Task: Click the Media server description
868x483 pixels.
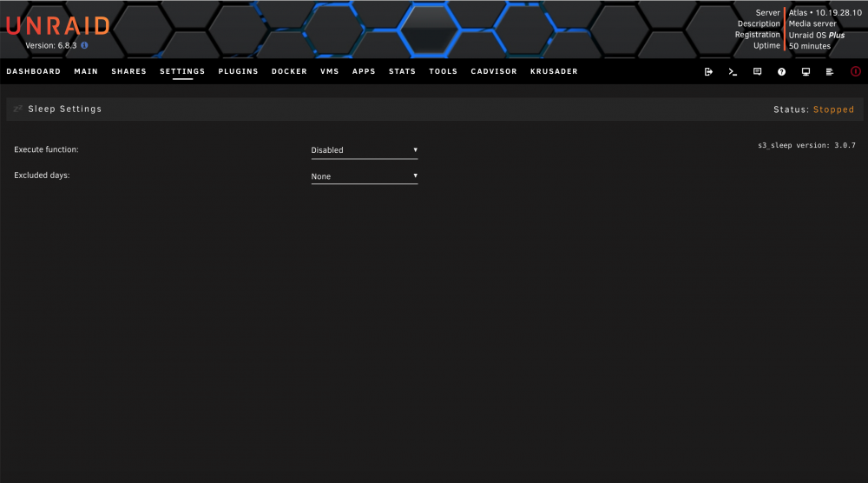Action: pyautogui.click(x=812, y=23)
